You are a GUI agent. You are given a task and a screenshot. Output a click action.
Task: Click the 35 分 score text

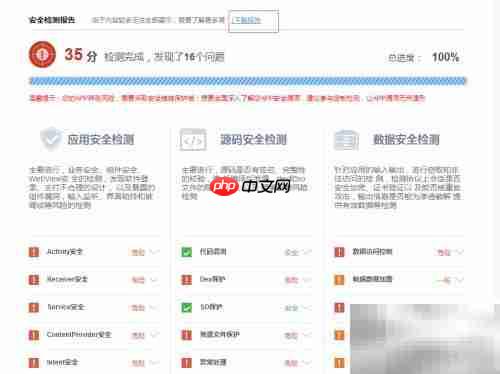click(x=81, y=55)
